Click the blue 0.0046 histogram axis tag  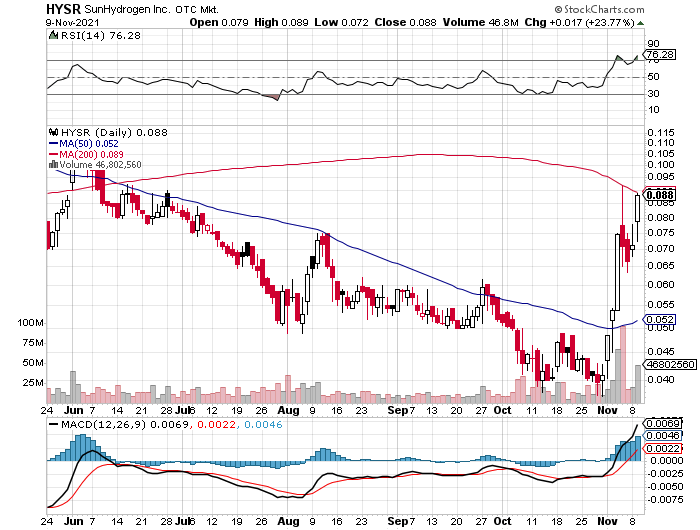(663, 435)
